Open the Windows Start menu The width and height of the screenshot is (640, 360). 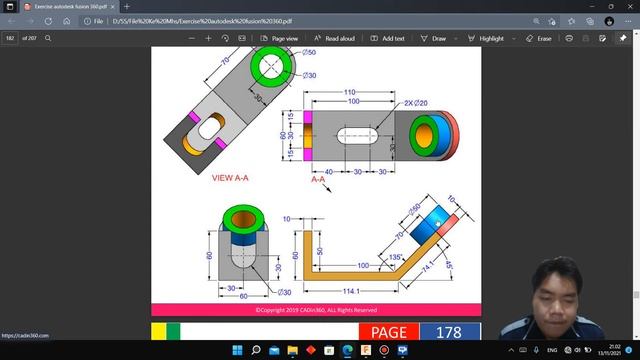pos(237,350)
